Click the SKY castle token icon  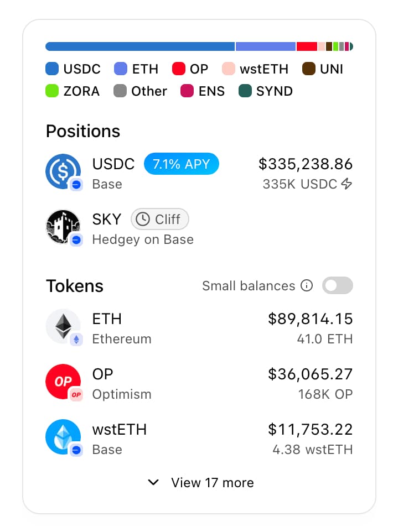click(63, 226)
